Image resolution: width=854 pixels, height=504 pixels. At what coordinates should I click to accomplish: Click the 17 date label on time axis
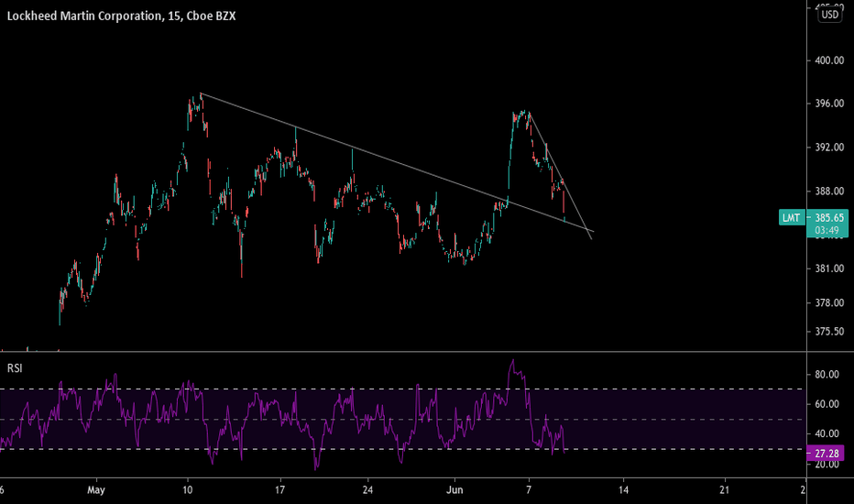(x=279, y=490)
